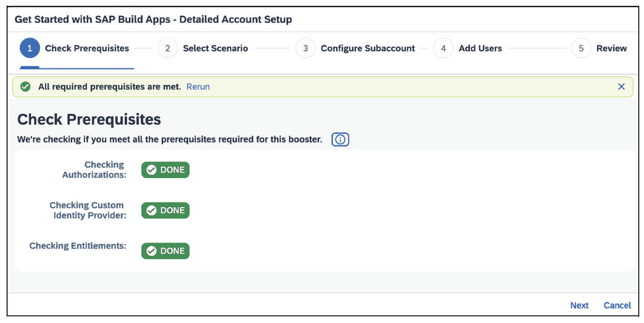Click the DONE badge for Checking Entitlements
Screen dimensions: 644x323
(165, 250)
